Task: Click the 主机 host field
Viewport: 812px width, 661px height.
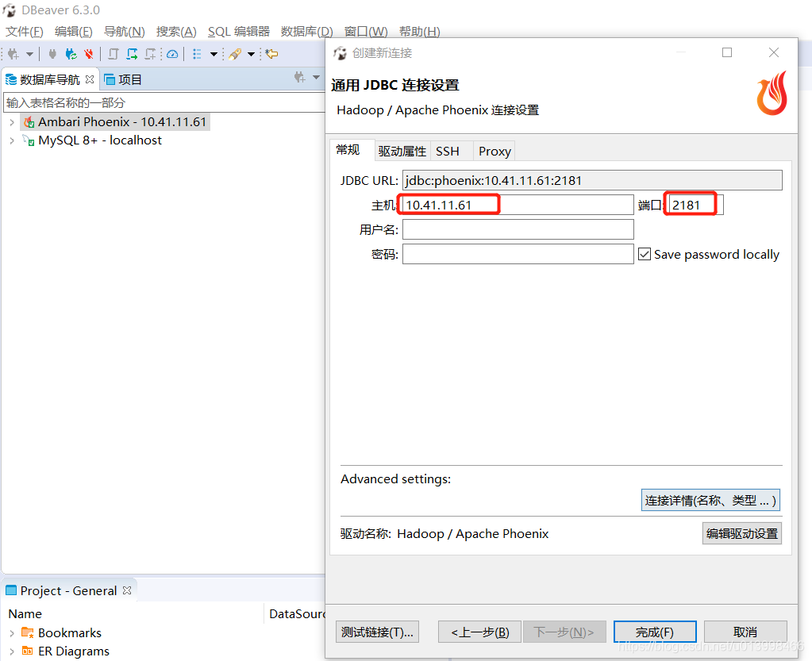Action: (x=518, y=205)
